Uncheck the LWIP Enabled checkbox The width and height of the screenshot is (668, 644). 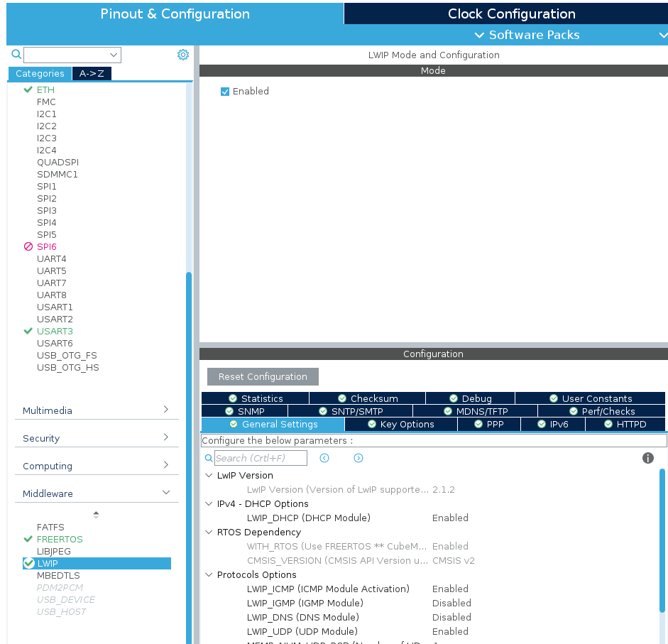tap(225, 92)
